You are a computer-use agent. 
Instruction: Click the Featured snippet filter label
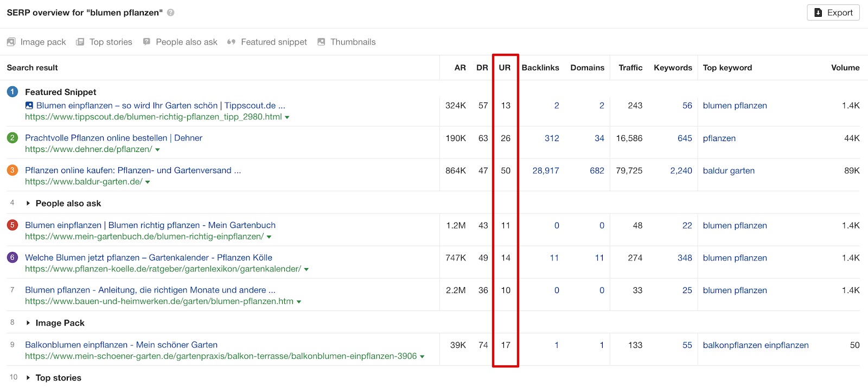pos(274,42)
